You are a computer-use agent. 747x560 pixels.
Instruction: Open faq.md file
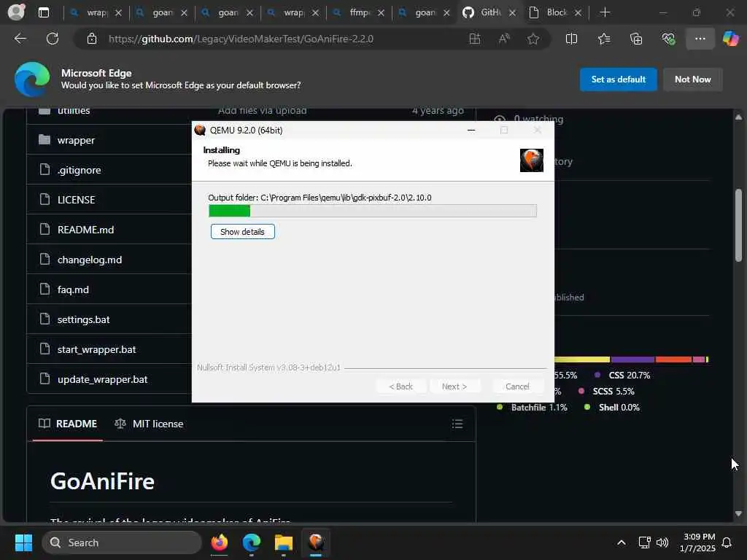pos(73,290)
